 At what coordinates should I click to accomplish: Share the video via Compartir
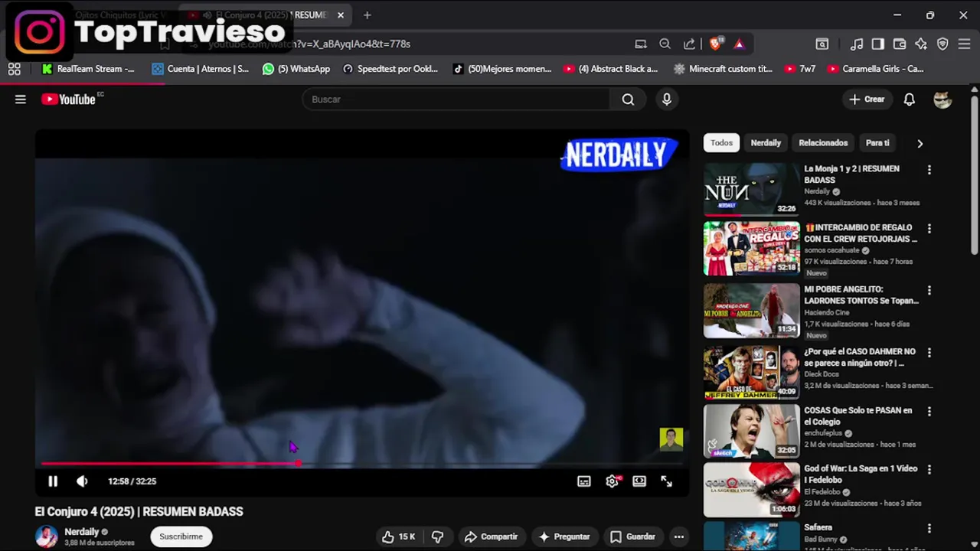[x=491, y=536]
